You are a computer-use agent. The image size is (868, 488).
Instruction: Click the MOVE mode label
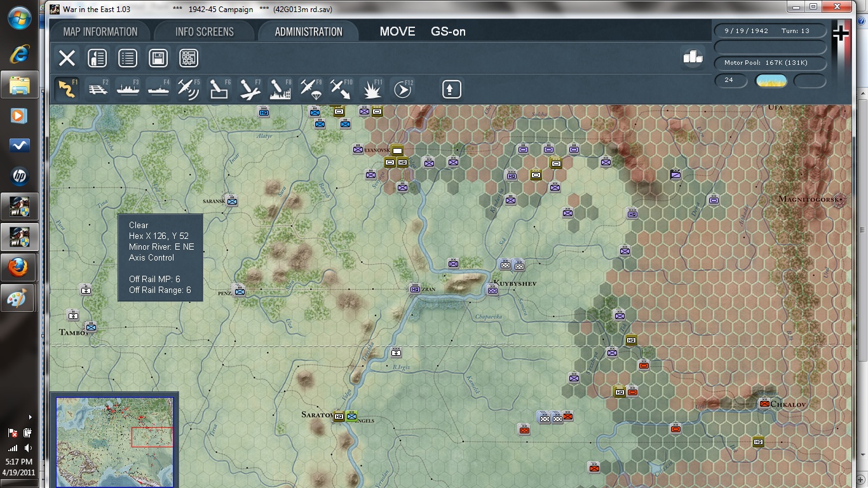tap(398, 32)
